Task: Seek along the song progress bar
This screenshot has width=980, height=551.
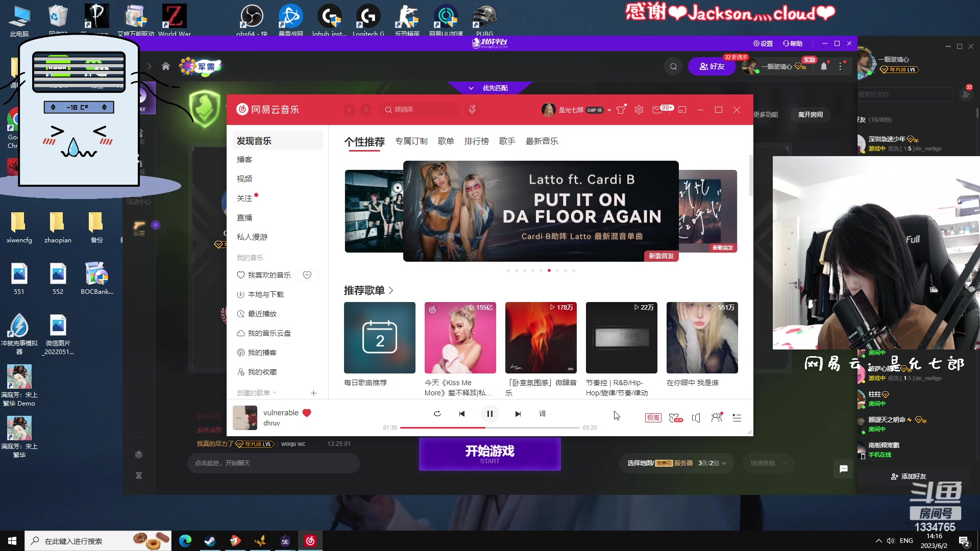Action: 489,428
